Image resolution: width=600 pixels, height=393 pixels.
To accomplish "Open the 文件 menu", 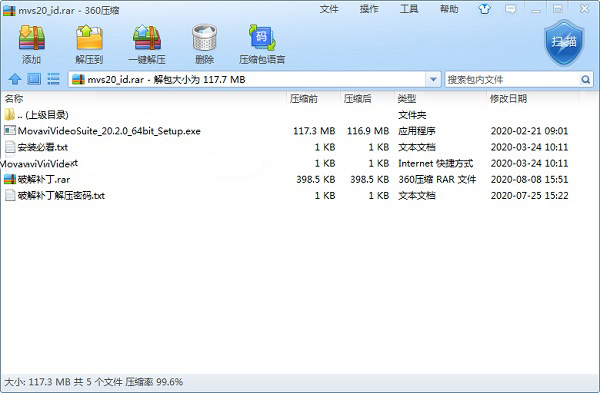I will 329,9.
